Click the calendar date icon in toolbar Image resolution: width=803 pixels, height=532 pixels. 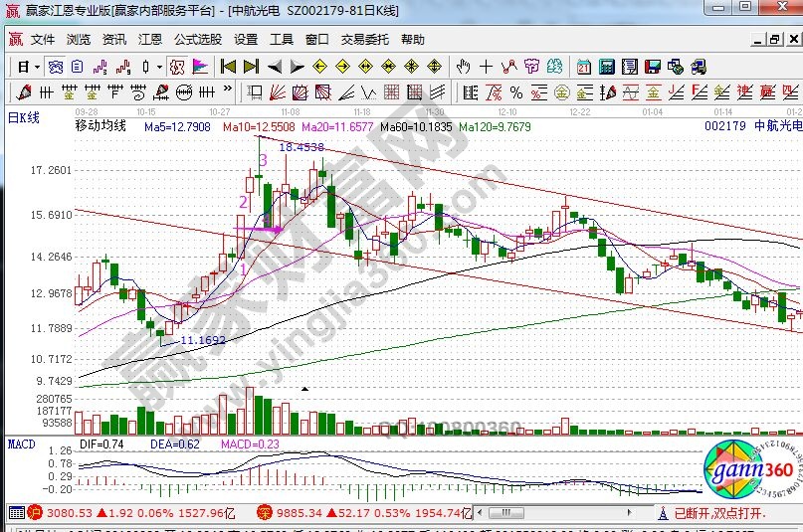click(x=583, y=67)
